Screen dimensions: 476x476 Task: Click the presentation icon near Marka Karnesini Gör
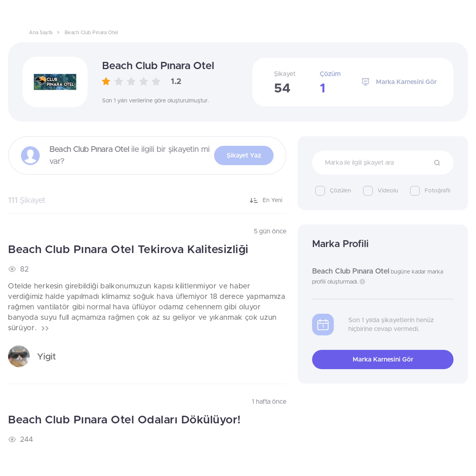[365, 82]
